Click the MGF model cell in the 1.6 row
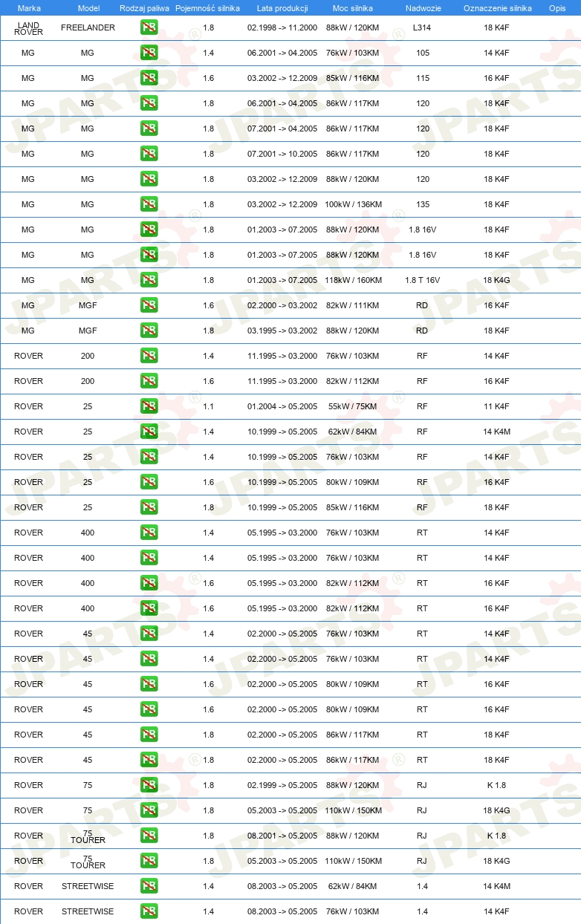The height and width of the screenshot is (924, 581). (x=88, y=305)
